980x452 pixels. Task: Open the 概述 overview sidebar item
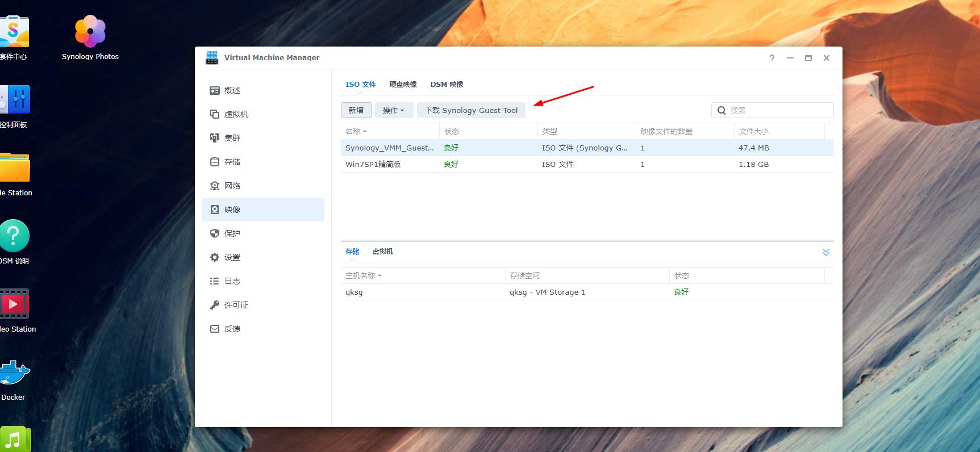point(232,90)
